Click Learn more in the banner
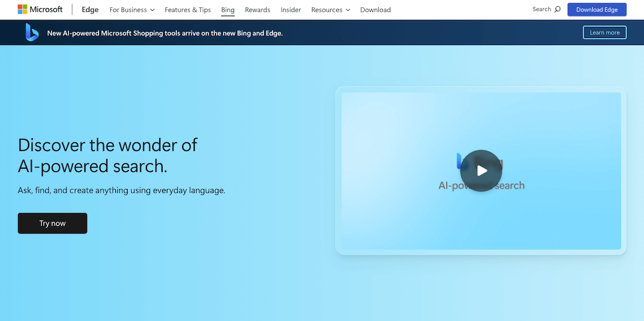644x321 pixels. pyautogui.click(x=605, y=32)
